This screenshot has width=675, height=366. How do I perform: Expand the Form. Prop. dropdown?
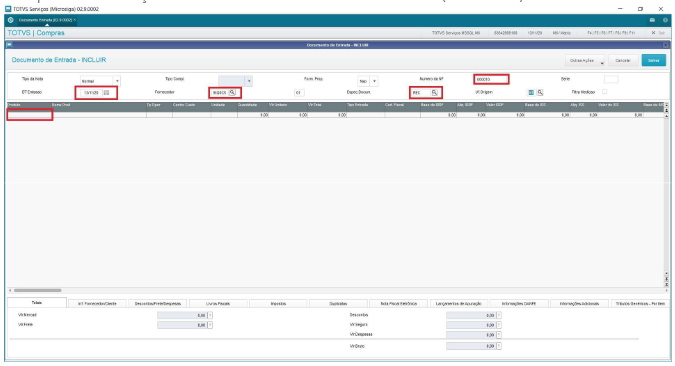374,81
